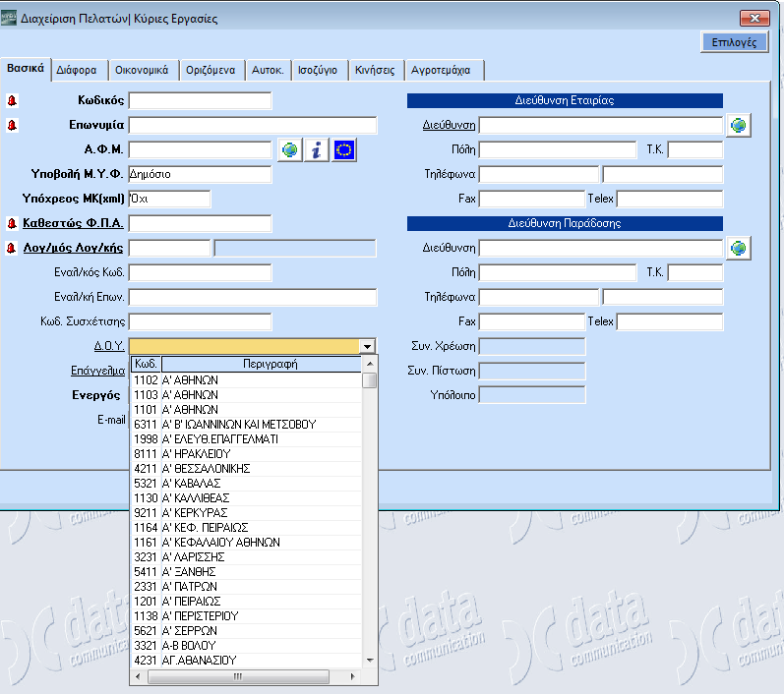Screen dimensions: 784x694
Task: Select 3321 Α-Β ΒΟΛΟΥ entry
Action: click(246, 646)
